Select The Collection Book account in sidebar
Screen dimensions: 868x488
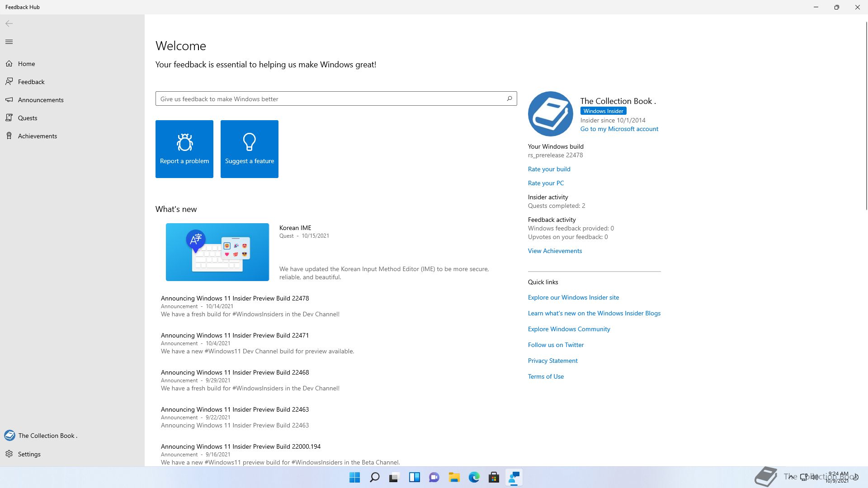[x=72, y=436]
